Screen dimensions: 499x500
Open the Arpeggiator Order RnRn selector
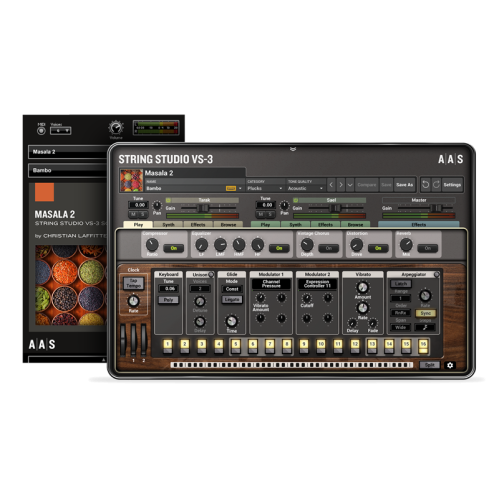pyautogui.click(x=400, y=313)
